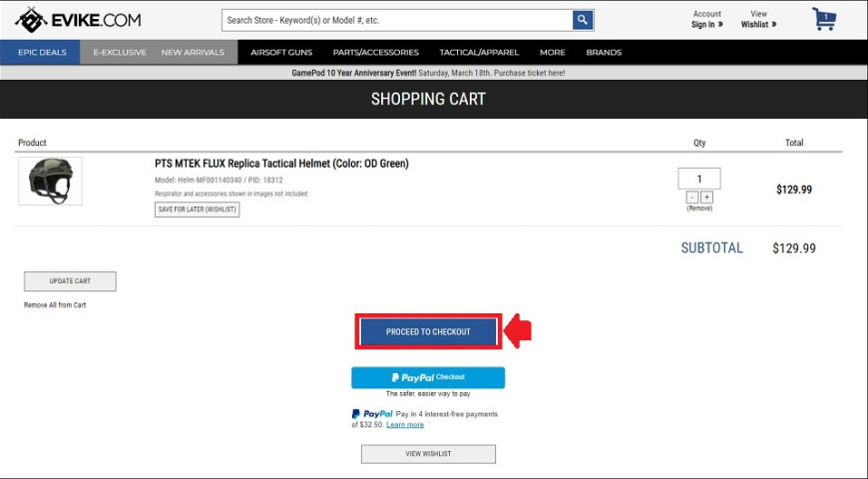This screenshot has height=479, width=868.
Task: Open the Brands menu
Action: click(x=604, y=52)
